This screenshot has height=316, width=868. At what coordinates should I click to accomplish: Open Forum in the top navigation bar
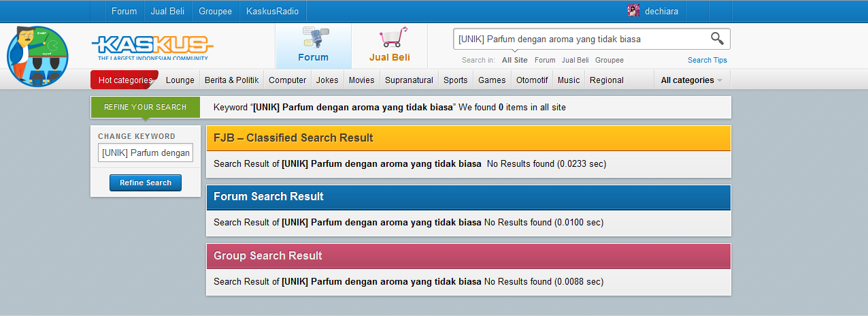coord(124,11)
